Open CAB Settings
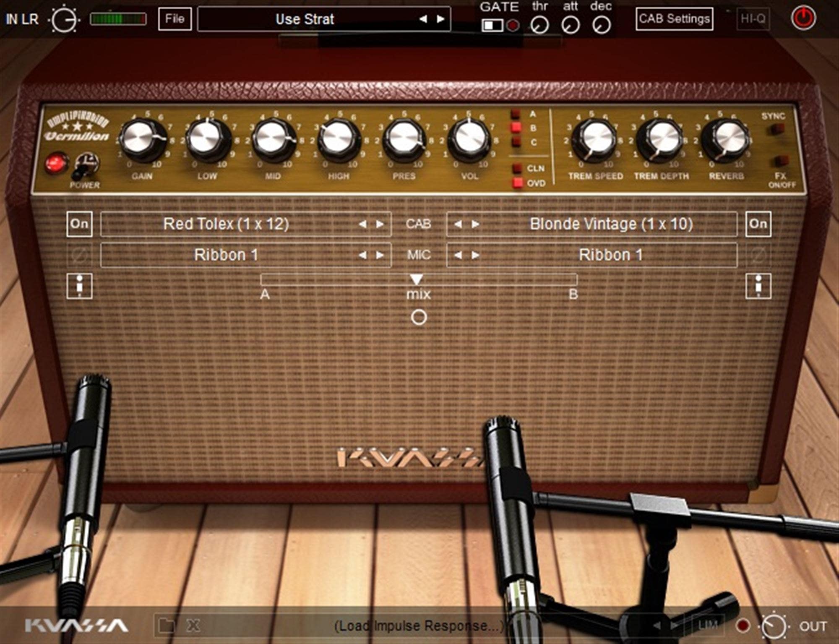The image size is (839, 644). click(x=674, y=19)
